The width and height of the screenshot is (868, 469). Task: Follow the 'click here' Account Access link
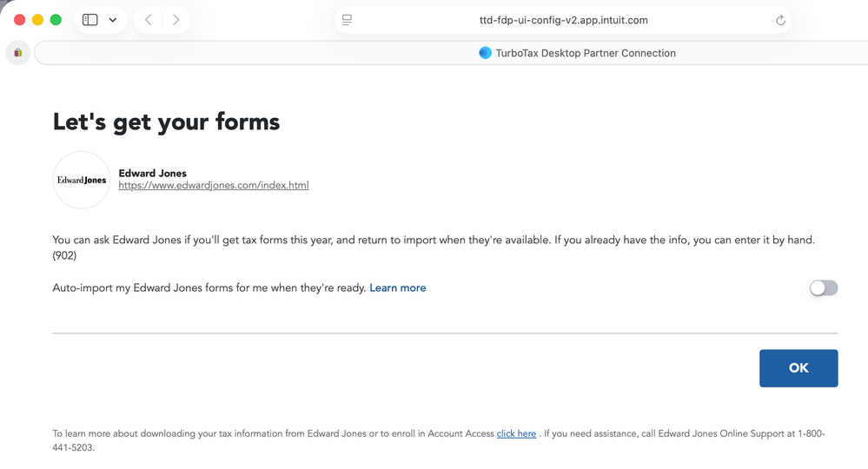tap(516, 433)
